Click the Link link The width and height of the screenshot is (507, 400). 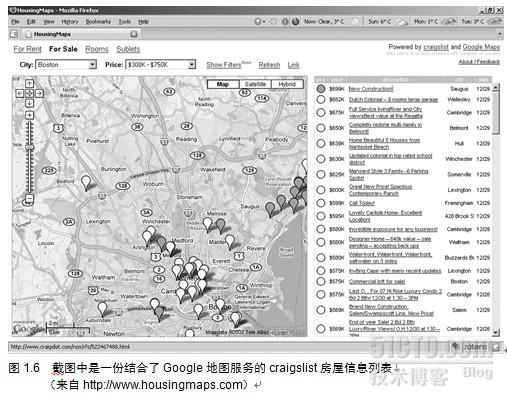click(x=293, y=65)
